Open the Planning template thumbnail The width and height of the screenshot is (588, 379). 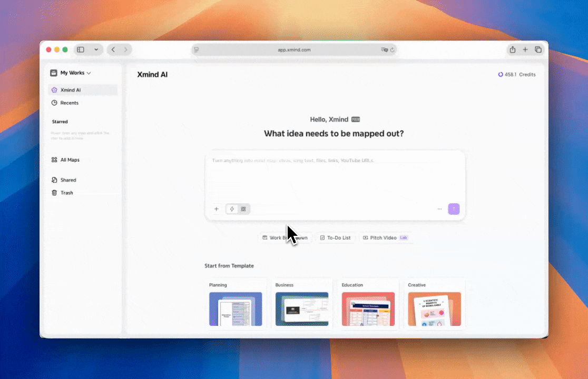(236, 309)
